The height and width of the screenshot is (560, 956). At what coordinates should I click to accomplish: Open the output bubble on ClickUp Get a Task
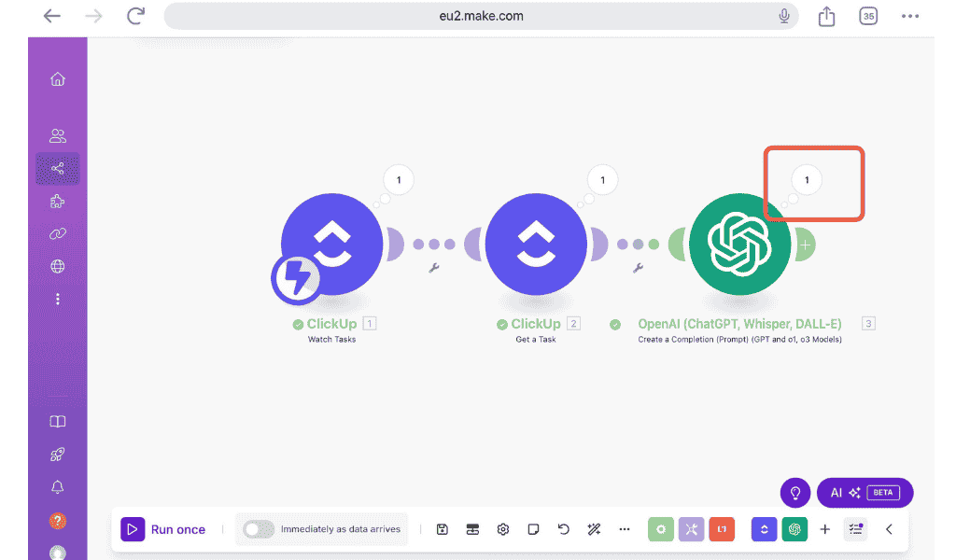coord(602,180)
